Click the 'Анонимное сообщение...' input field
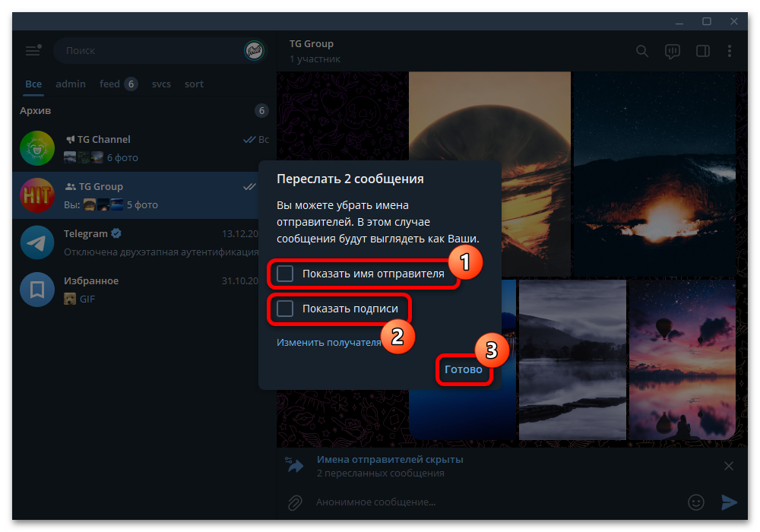This screenshot has height=532, width=760. click(497, 502)
